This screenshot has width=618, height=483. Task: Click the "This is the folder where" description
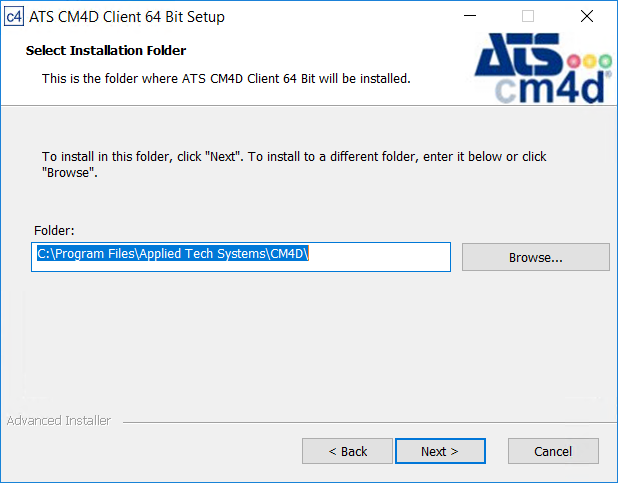pos(226,78)
